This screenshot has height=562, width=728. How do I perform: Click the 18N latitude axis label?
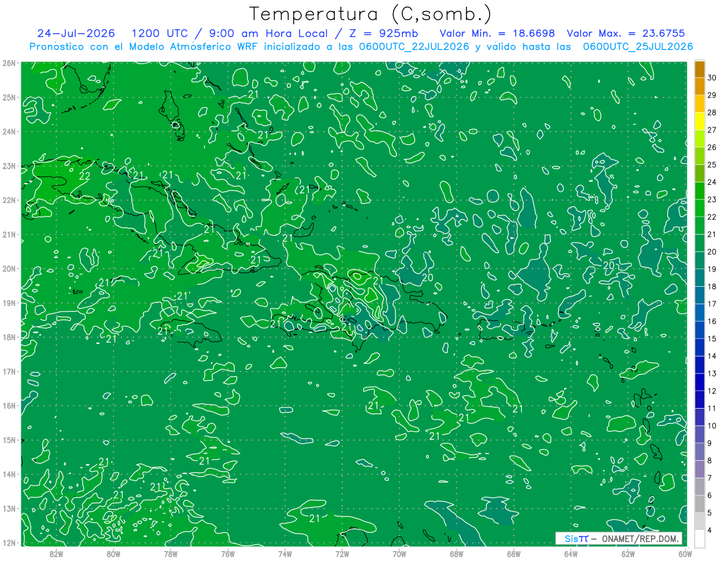tap(8, 337)
